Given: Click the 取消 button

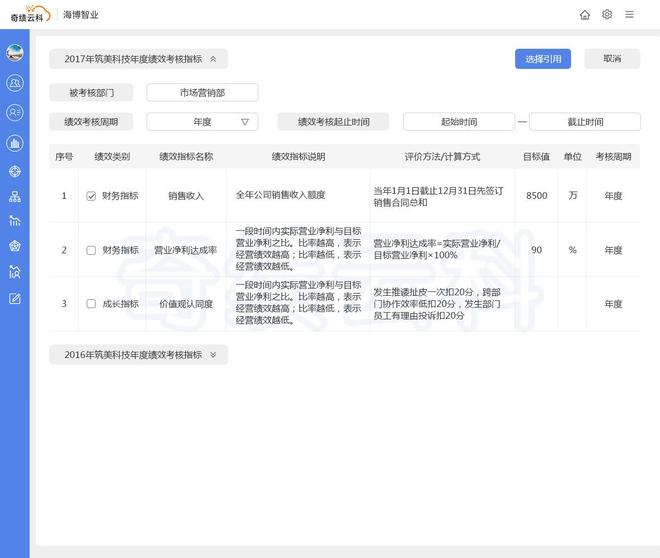Looking at the screenshot, I should [x=612, y=59].
